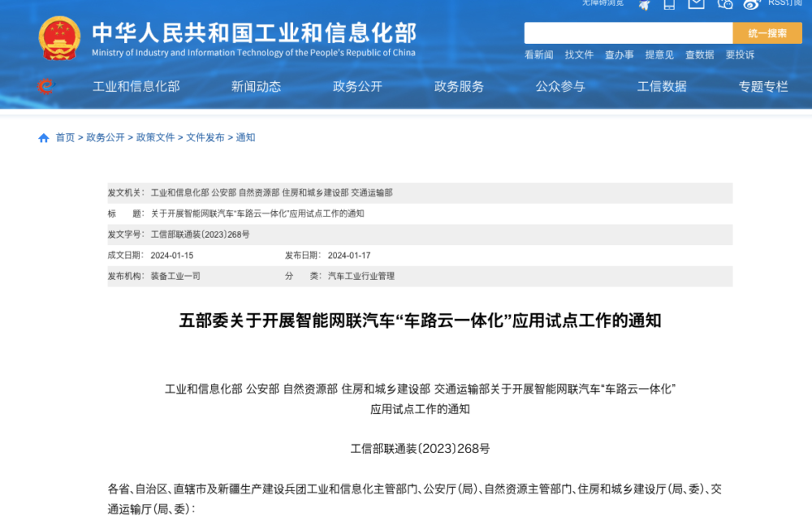Open the Weibo icon
This screenshot has height=530, width=812.
coord(751,4)
